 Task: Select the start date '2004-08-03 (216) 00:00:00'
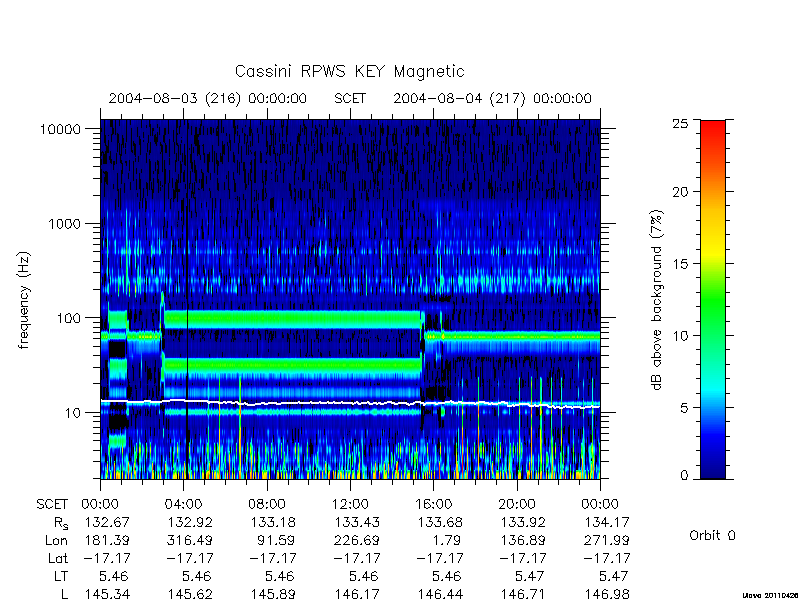(208, 98)
